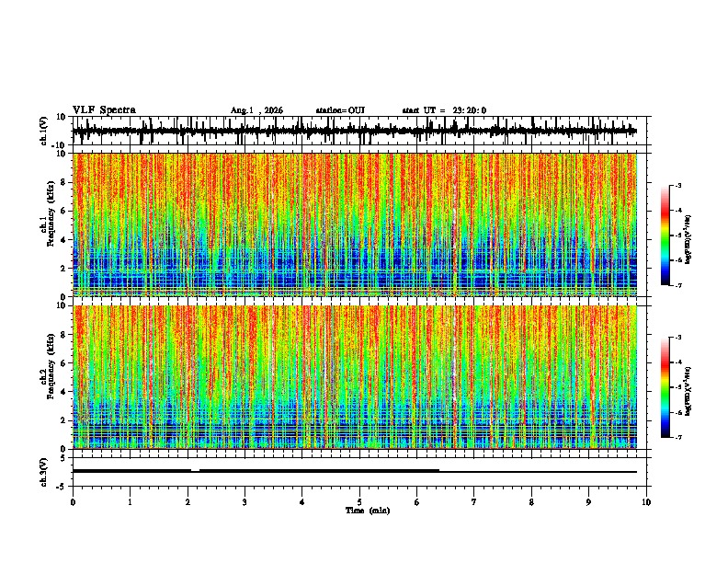The image size is (728, 563).
Task: Click the ch.2 PSD color scale bar
Action: (665, 387)
